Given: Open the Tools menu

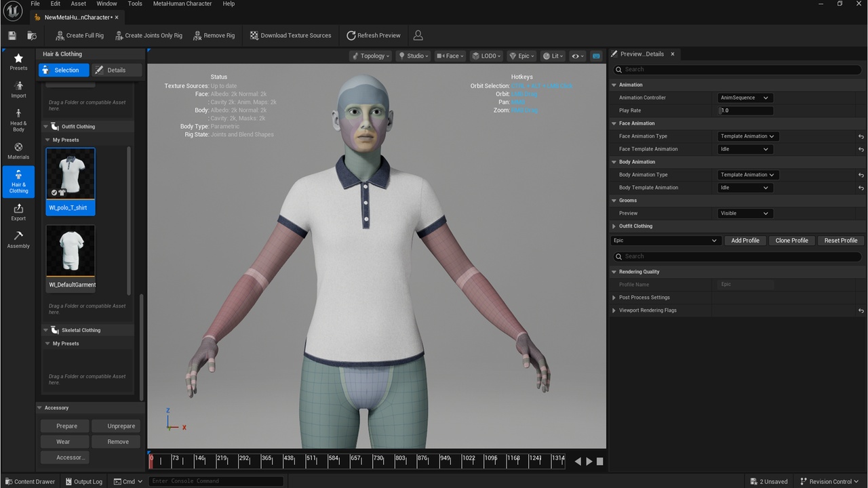Looking at the screenshot, I should (x=135, y=4).
